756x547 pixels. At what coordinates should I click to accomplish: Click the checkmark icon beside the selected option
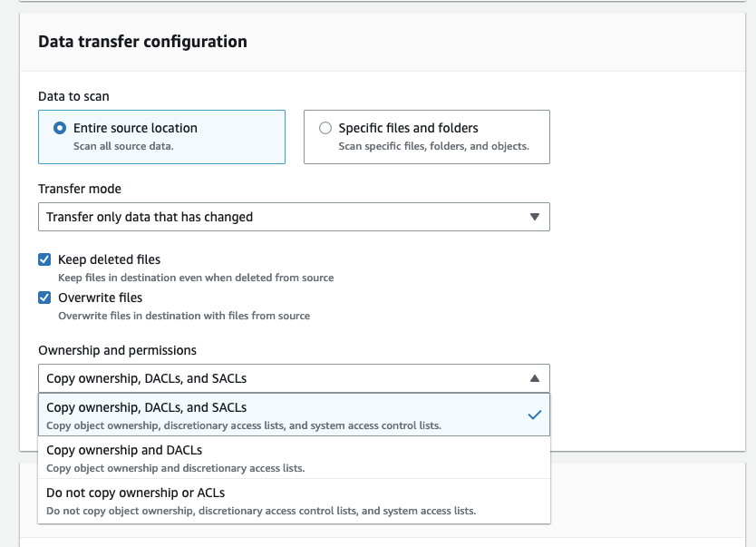pos(534,414)
